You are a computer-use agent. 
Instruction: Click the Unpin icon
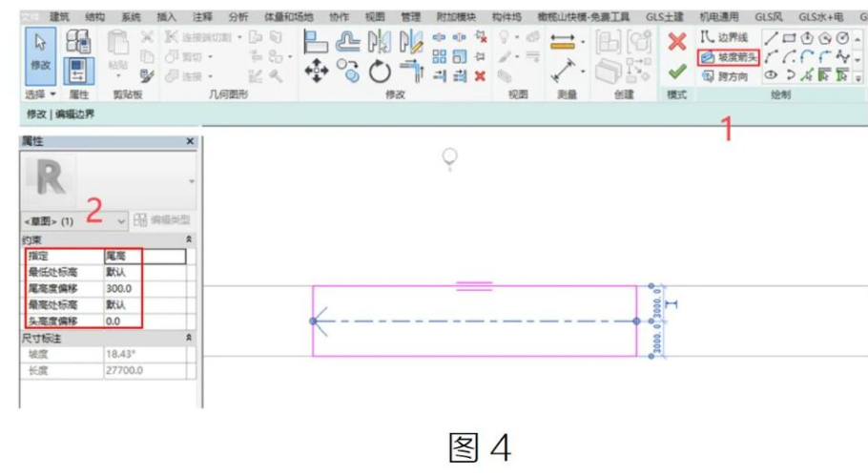pyautogui.click(x=481, y=37)
